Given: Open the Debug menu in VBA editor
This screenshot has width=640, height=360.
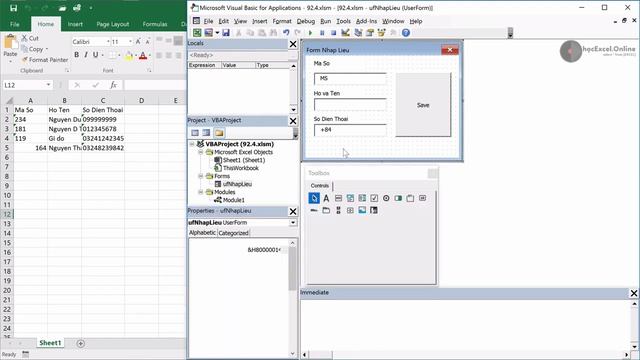Looking at the screenshot, I should (x=305, y=21).
